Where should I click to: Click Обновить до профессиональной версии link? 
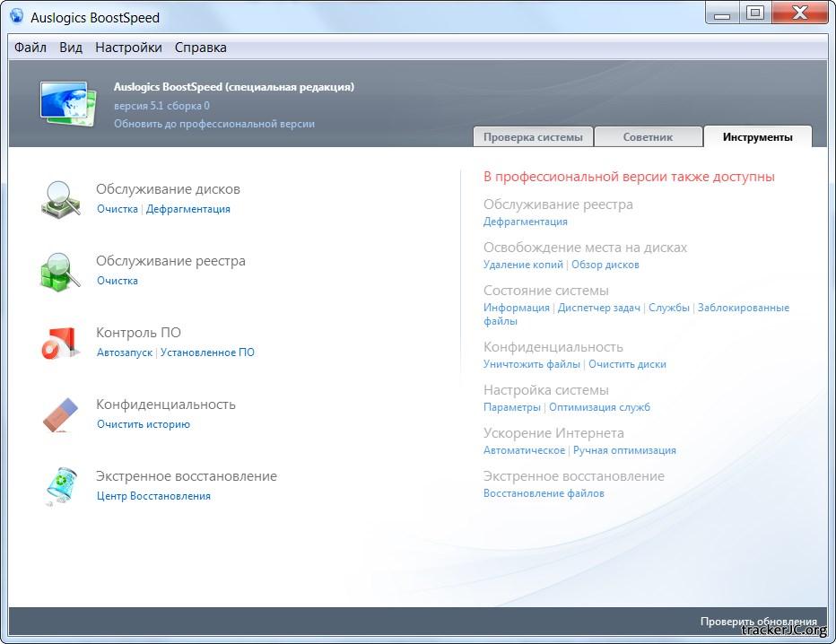coord(213,124)
